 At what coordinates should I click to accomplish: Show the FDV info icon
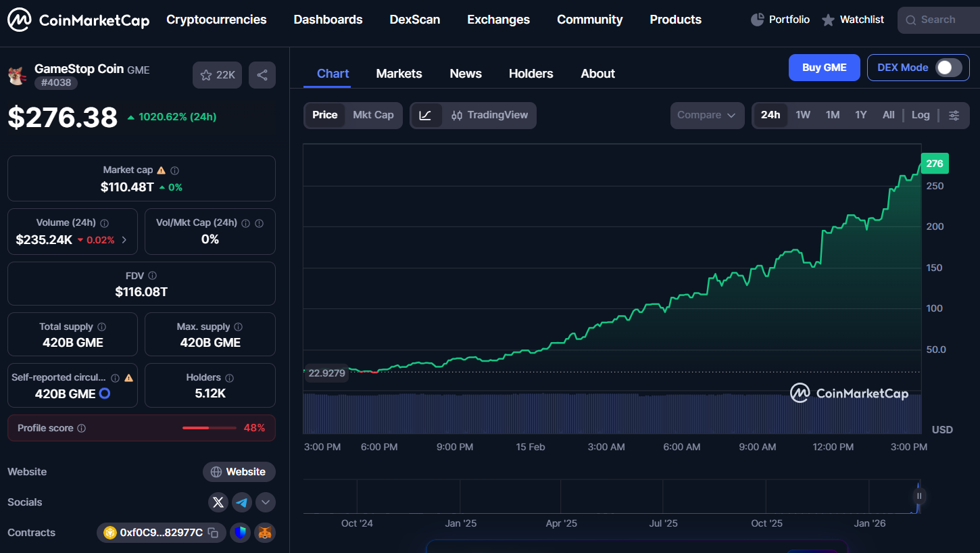pos(152,276)
